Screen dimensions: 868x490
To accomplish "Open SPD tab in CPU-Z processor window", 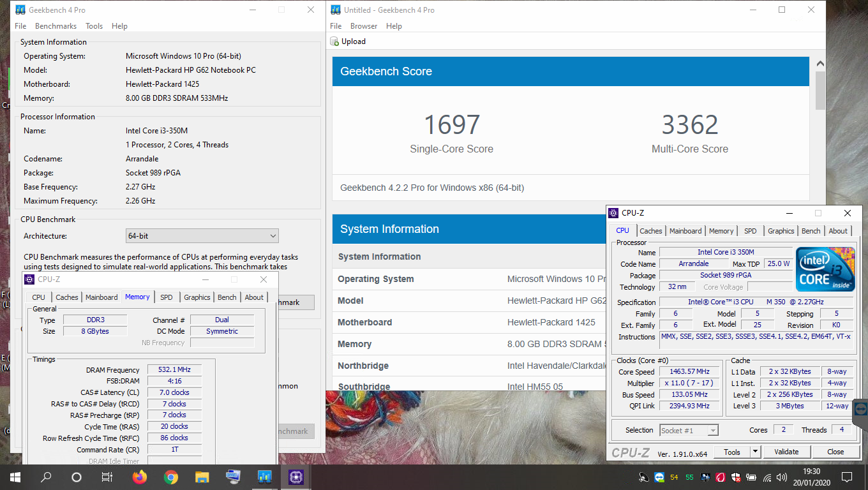I will [x=750, y=231].
